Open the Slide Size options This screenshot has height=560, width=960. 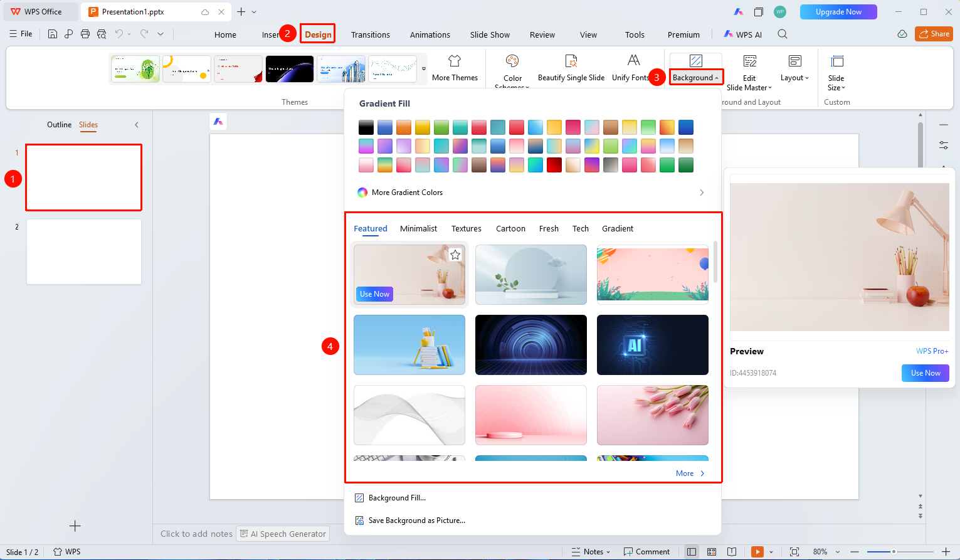point(836,71)
